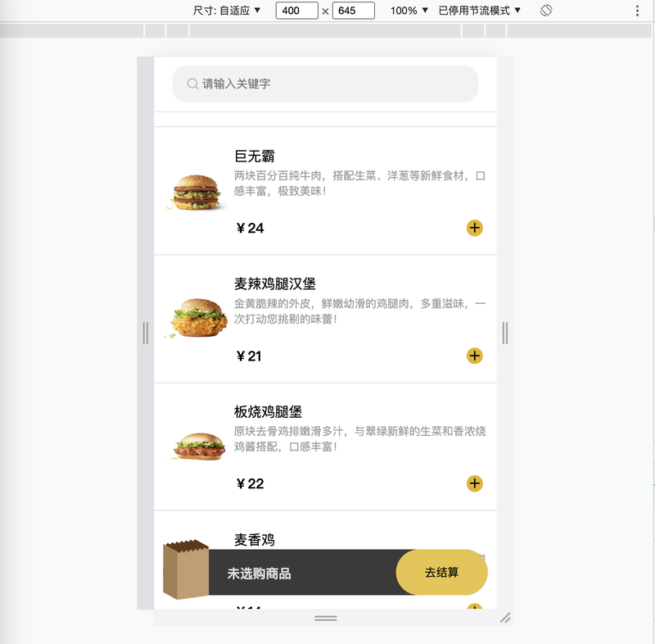
Task: Click the 请输入关键字 search box
Action: [x=325, y=84]
